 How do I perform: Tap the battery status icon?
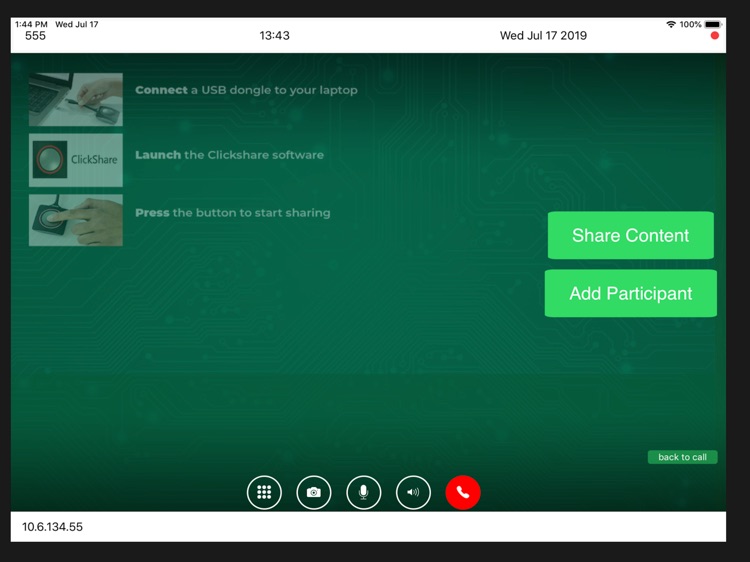click(713, 24)
